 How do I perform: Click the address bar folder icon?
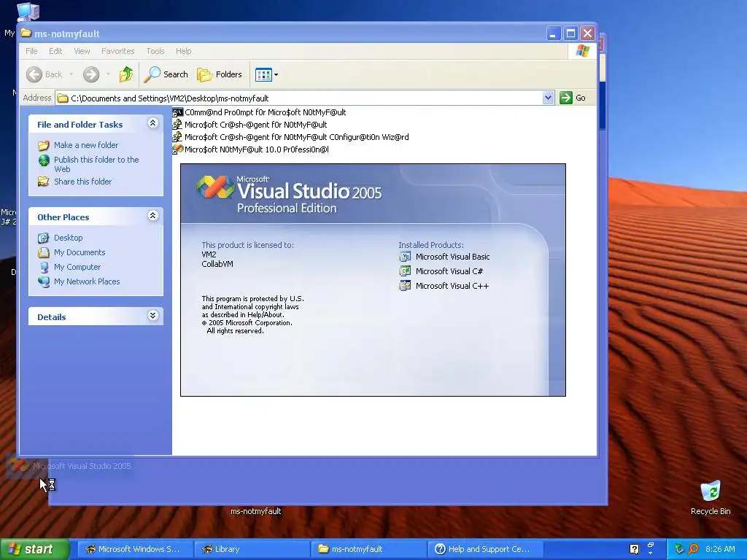coord(63,98)
